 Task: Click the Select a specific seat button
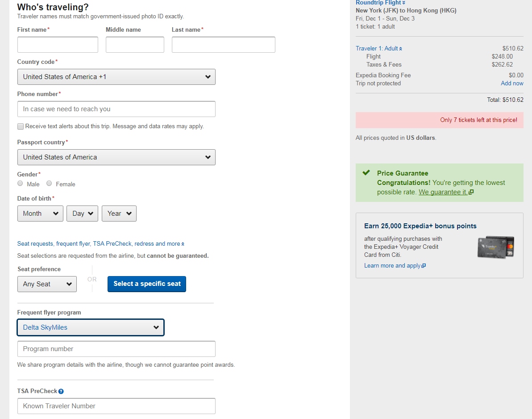click(x=147, y=284)
